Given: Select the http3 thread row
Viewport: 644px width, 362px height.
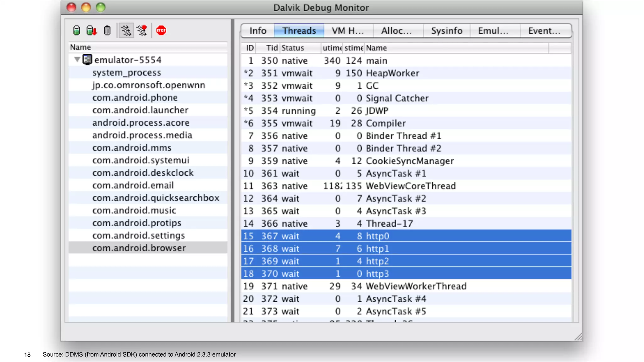Looking at the screenshot, I should pyautogui.click(x=406, y=274).
